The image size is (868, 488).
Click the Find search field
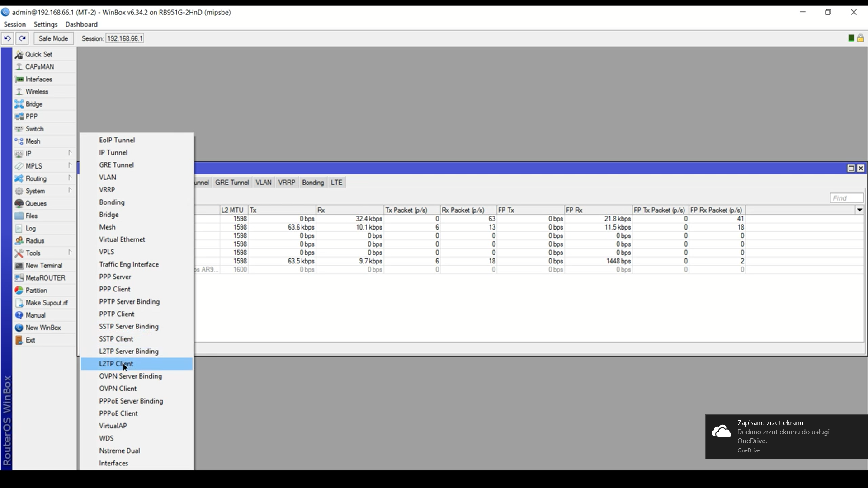click(847, 198)
